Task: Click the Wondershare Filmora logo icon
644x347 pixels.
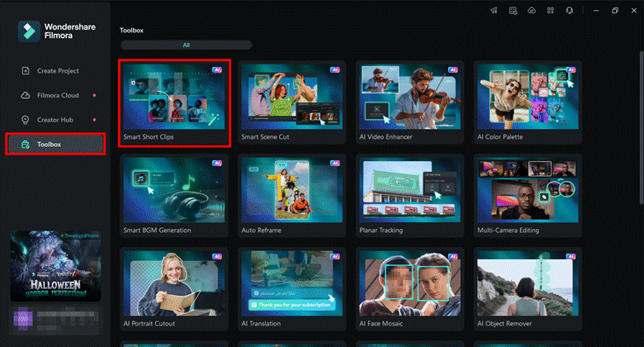Action: tap(29, 31)
